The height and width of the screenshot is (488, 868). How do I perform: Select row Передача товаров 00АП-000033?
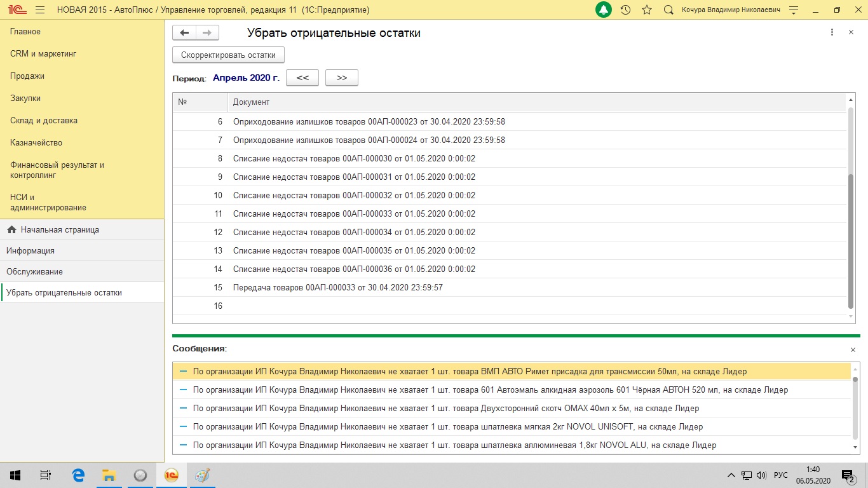coord(510,287)
